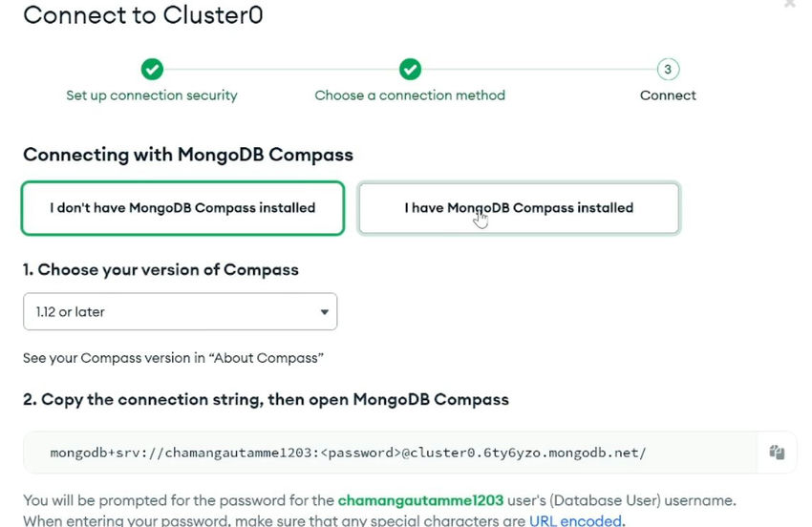The width and height of the screenshot is (812, 527).
Task: Click the Connect step label
Action: 668,95
